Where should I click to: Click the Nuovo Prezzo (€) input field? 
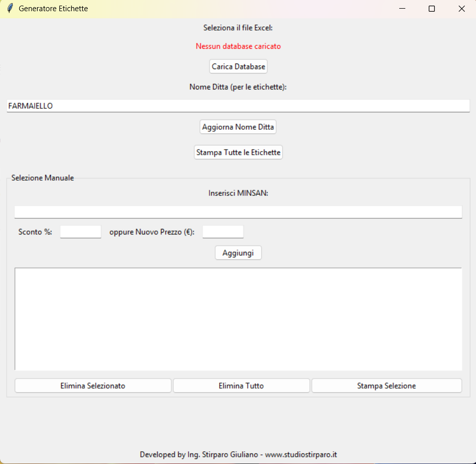tap(223, 232)
